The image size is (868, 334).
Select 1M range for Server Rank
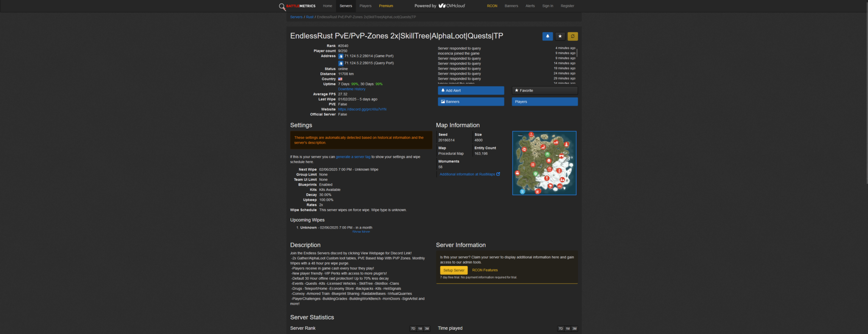point(420,329)
